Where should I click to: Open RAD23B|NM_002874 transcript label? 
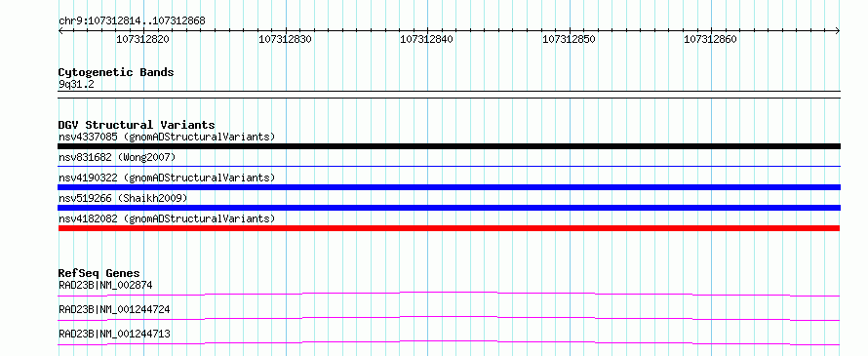click(x=105, y=285)
